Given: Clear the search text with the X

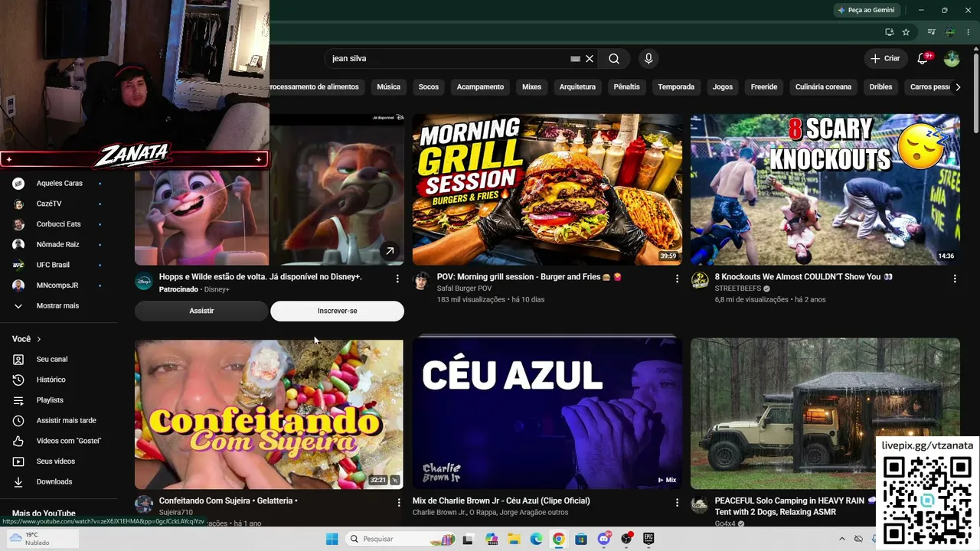Looking at the screenshot, I should point(590,59).
